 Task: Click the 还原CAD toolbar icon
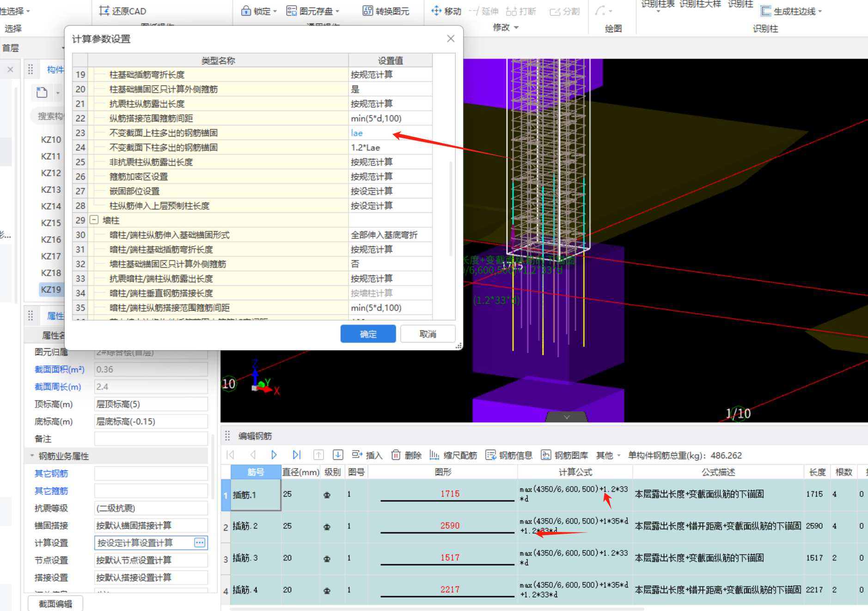pyautogui.click(x=104, y=11)
